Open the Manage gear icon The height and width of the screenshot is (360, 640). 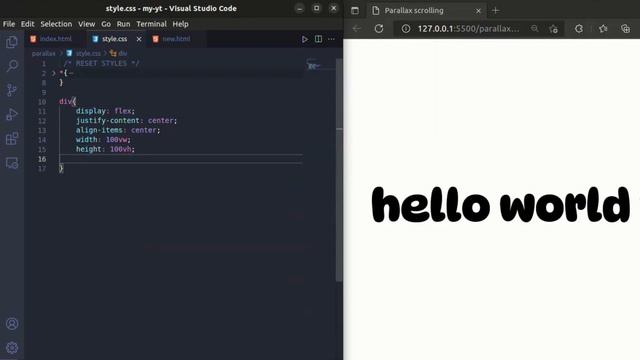point(12,347)
